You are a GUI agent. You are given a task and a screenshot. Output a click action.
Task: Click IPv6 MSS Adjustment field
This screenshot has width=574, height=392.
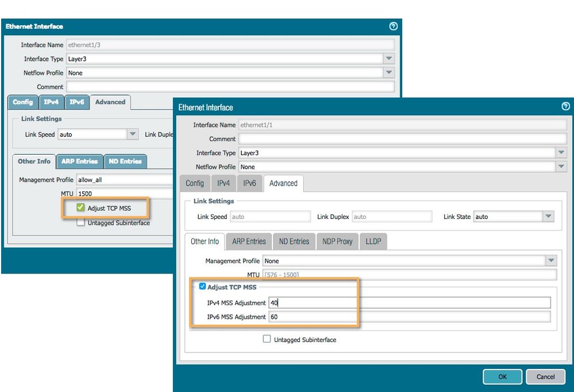tap(409, 317)
